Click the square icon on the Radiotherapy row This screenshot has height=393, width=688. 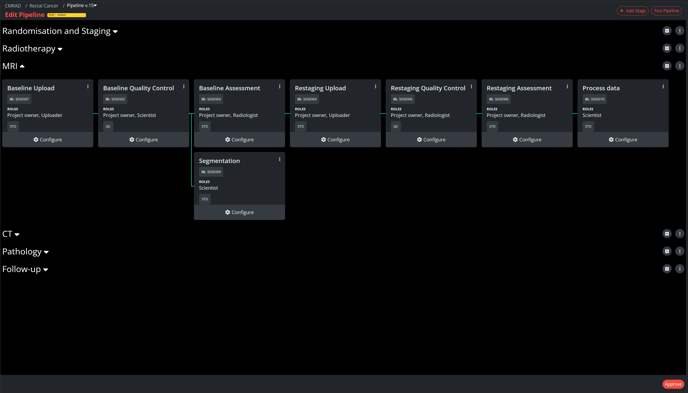[667, 48]
